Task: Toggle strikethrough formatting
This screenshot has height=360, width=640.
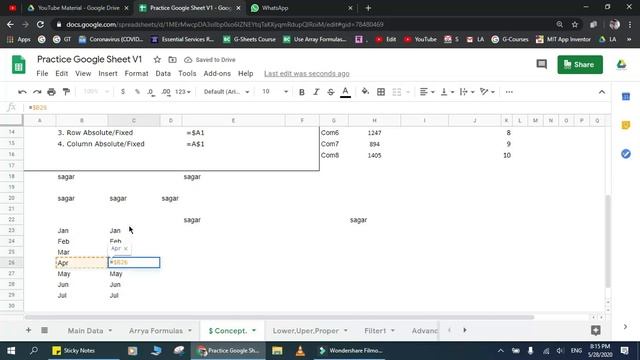Action: click(x=331, y=92)
